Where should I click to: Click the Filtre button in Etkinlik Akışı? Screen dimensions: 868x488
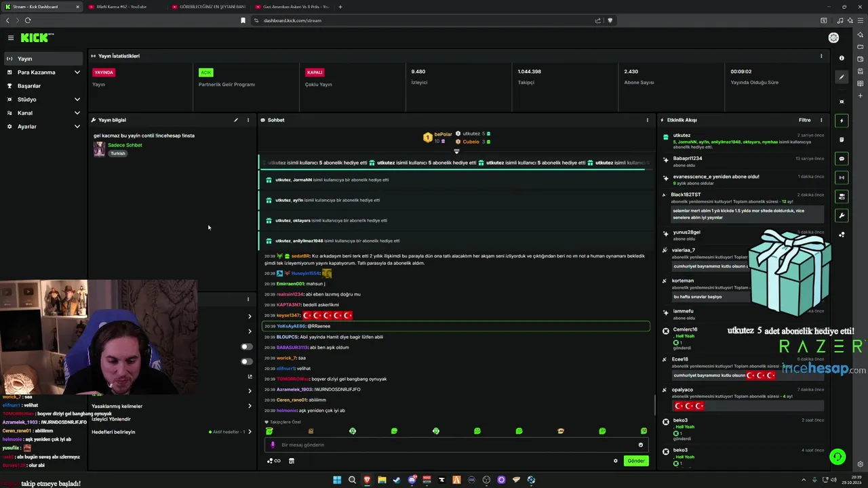(x=804, y=120)
